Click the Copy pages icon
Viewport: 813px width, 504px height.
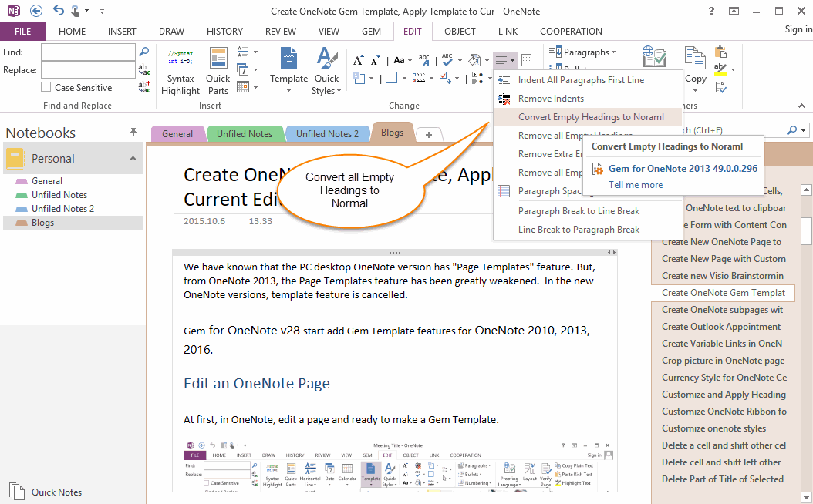pos(695,58)
